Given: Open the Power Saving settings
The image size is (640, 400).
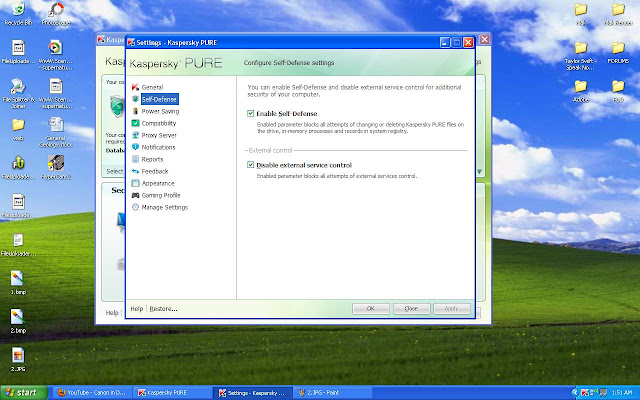Looking at the screenshot, I should tap(160, 111).
